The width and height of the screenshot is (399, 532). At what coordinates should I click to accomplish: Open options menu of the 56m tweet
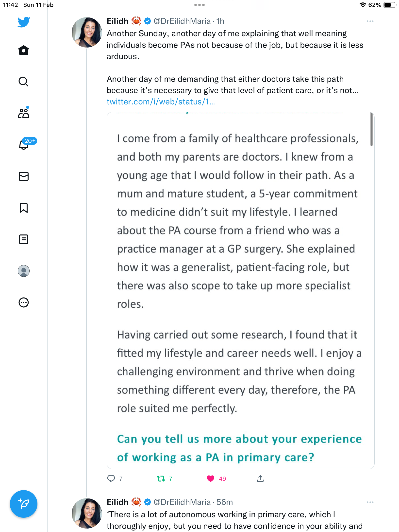[370, 502]
